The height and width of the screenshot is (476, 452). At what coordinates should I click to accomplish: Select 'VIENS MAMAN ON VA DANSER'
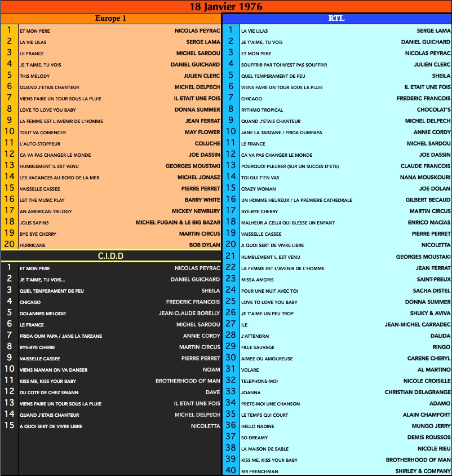(54, 370)
